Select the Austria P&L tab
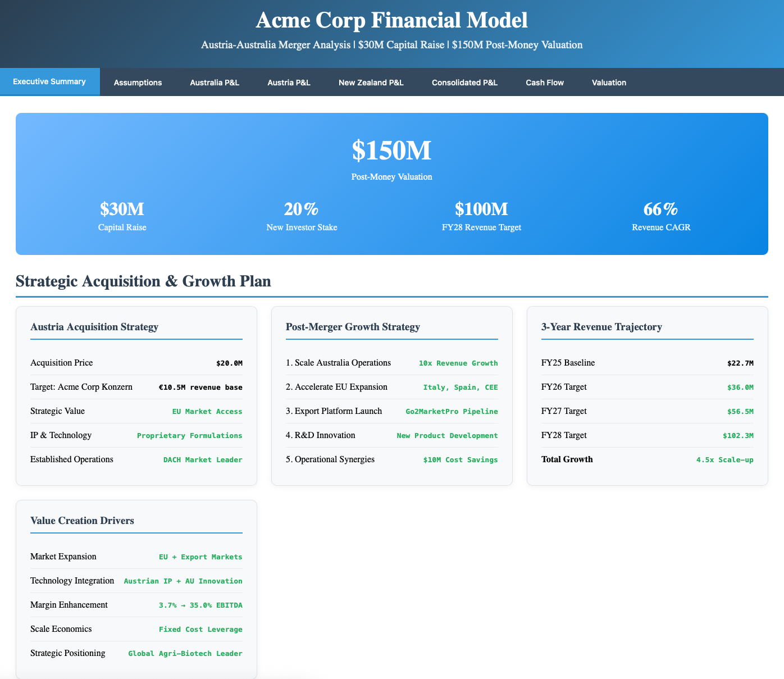The height and width of the screenshot is (679, 784). 289,82
